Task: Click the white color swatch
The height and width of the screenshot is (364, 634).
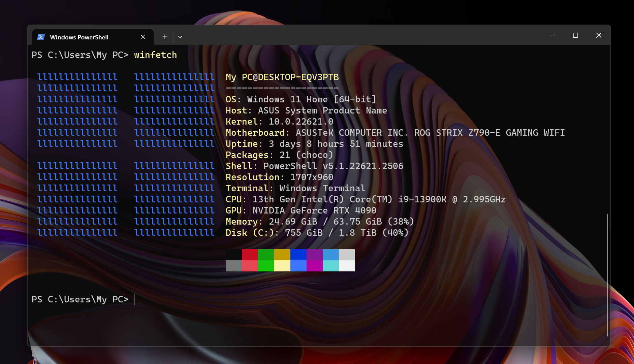Action: pyautogui.click(x=347, y=266)
